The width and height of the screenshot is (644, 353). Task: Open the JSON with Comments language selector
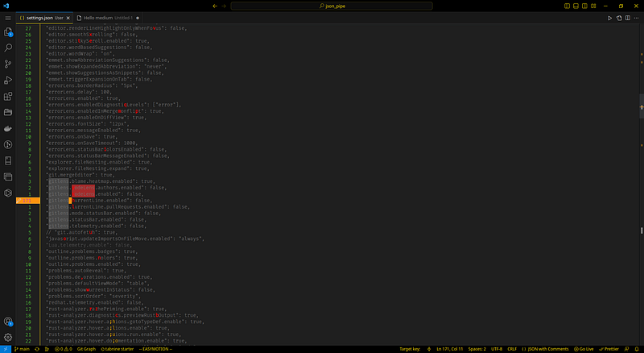(x=545, y=349)
